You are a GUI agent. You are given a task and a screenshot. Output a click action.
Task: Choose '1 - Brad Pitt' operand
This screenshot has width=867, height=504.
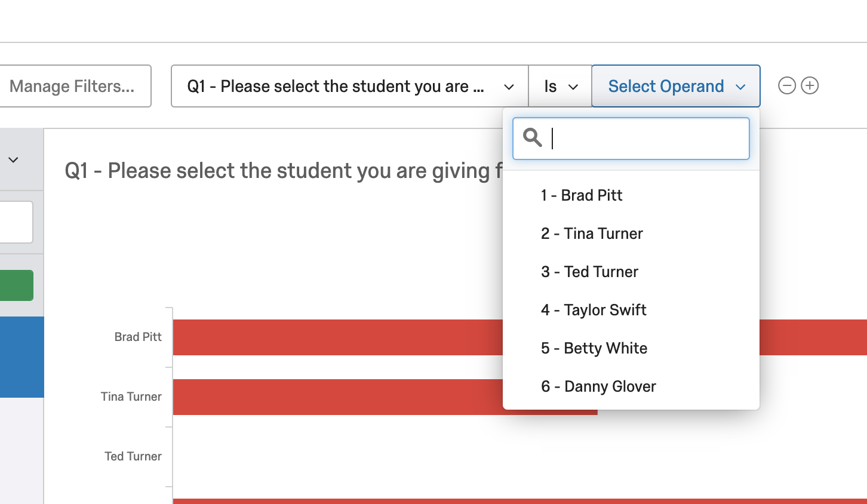click(x=582, y=195)
